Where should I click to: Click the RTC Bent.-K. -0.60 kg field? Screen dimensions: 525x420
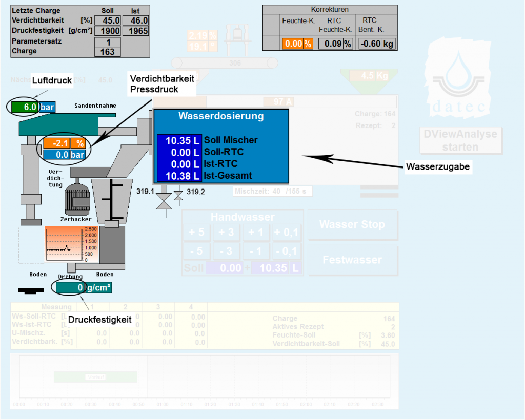click(x=377, y=44)
